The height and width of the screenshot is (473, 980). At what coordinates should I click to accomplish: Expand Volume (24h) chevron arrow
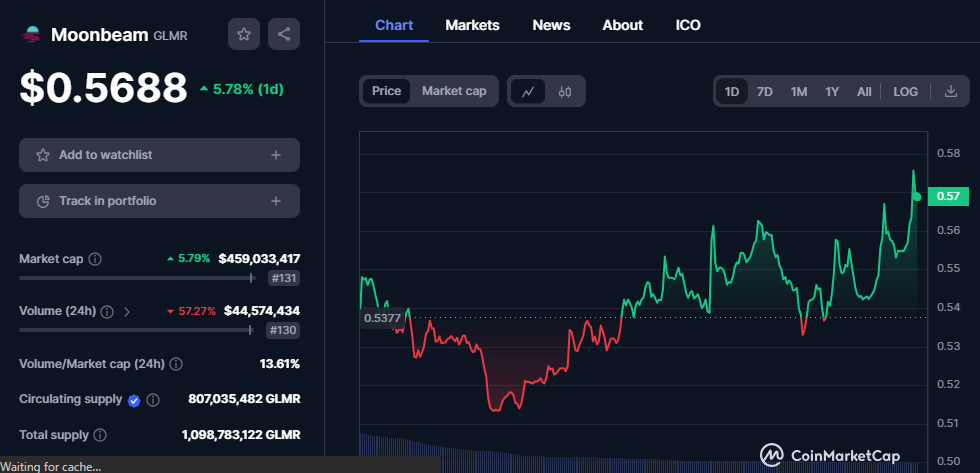(127, 311)
